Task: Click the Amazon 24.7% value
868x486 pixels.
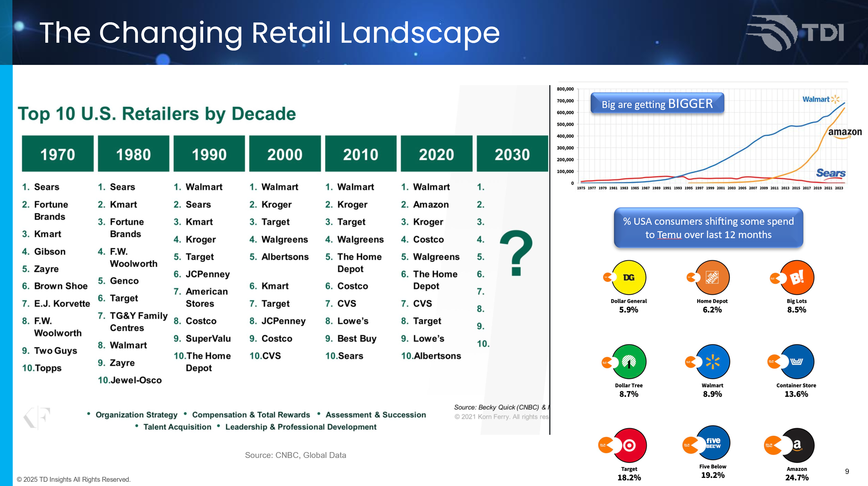Action: 797,478
